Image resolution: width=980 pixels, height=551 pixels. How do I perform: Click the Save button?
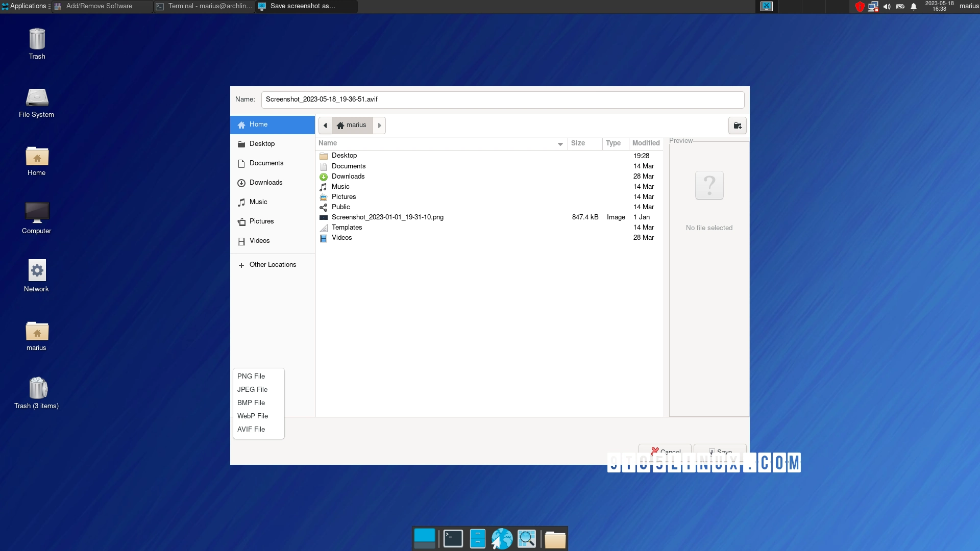tap(720, 452)
